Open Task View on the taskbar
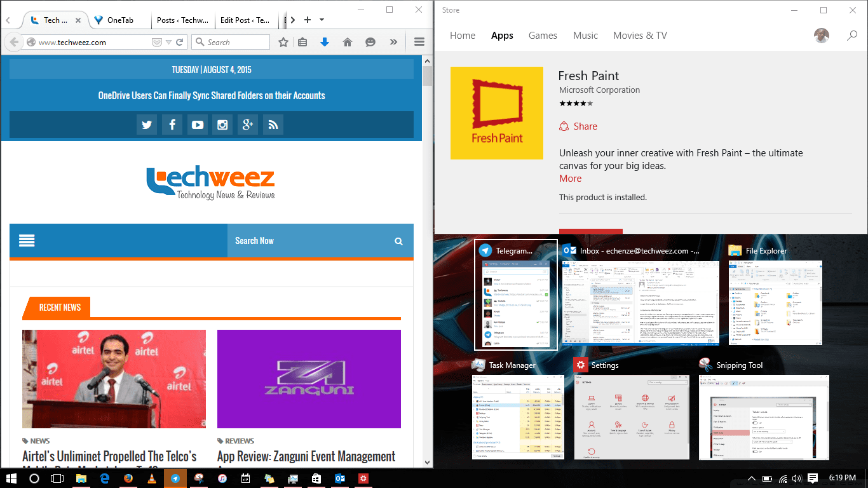Screen dimensions: 868x488 coord(58,478)
